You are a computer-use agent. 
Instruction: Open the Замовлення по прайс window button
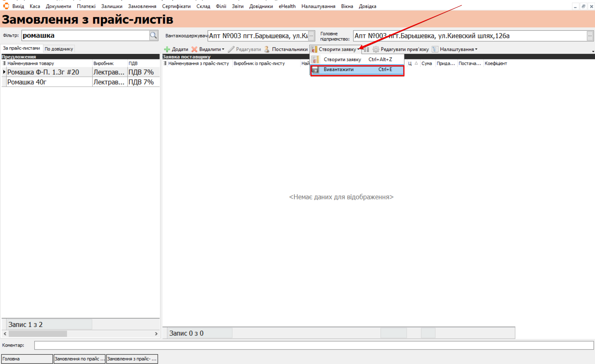click(79, 359)
